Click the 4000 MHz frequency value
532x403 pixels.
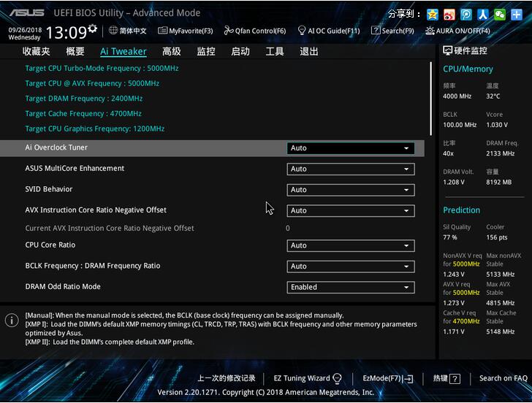click(x=457, y=96)
